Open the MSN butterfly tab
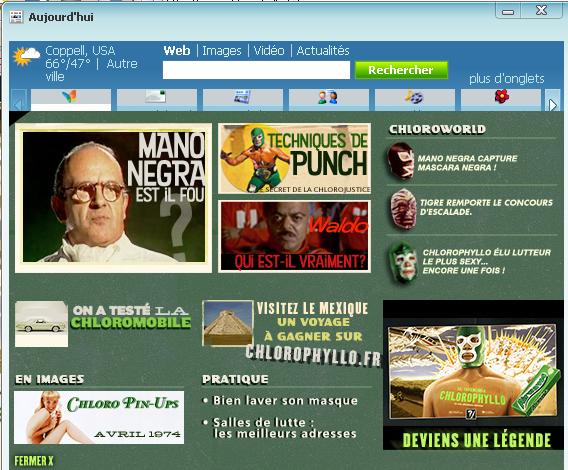 click(x=71, y=100)
